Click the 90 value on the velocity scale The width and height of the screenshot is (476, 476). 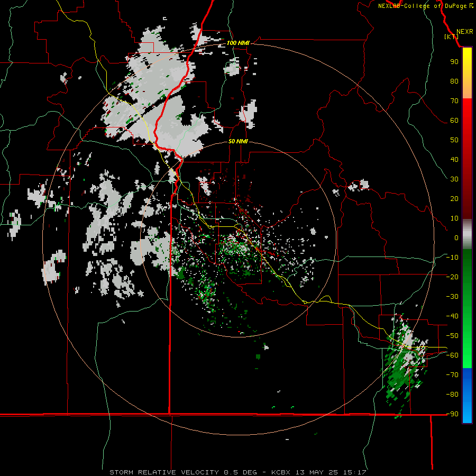[454, 62]
